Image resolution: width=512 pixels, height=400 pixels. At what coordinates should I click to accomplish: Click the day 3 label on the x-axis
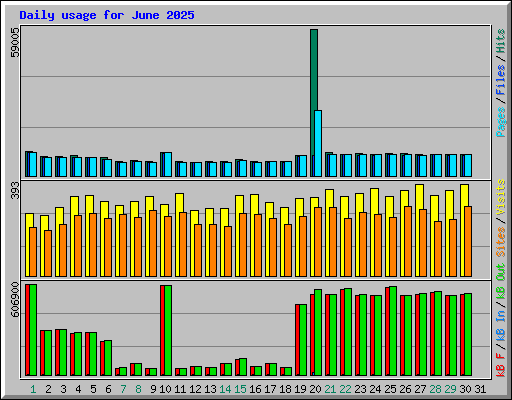coord(63,389)
